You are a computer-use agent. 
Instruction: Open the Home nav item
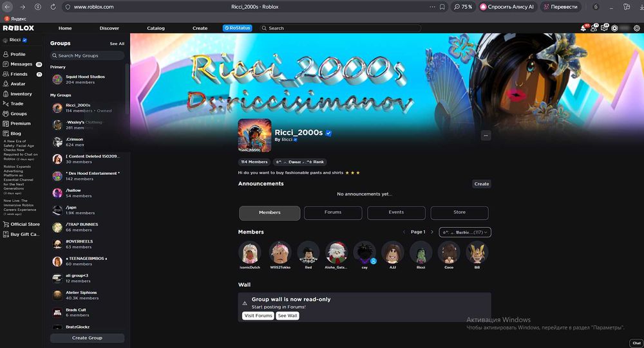(65, 28)
